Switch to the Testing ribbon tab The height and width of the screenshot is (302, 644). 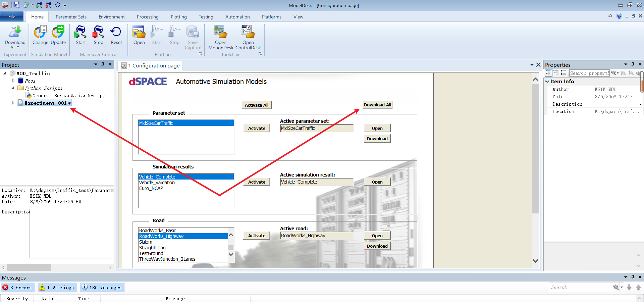206,17
